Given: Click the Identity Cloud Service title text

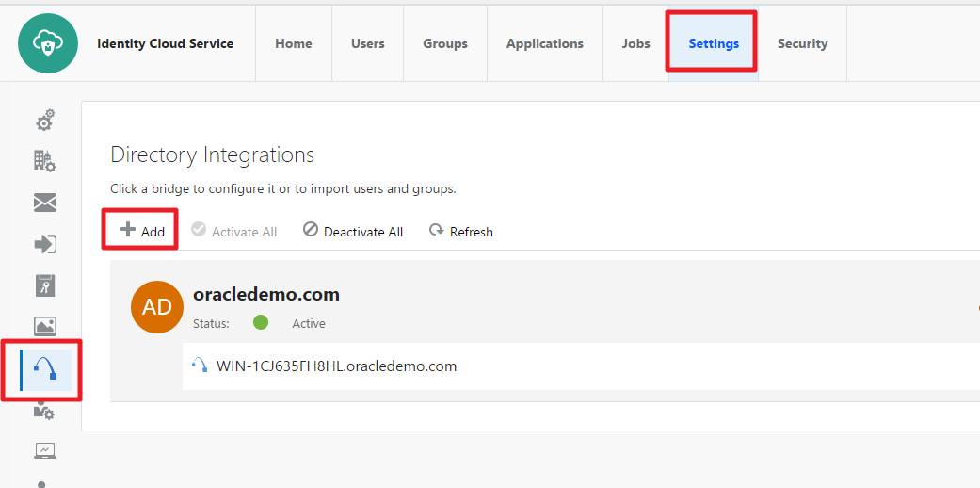Looking at the screenshot, I should [x=166, y=43].
